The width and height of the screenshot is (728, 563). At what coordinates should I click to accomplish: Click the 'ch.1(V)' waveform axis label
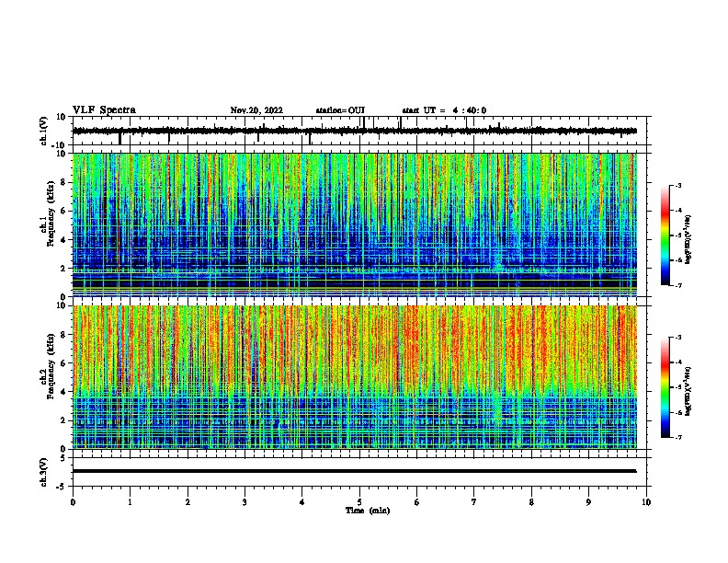(x=44, y=131)
